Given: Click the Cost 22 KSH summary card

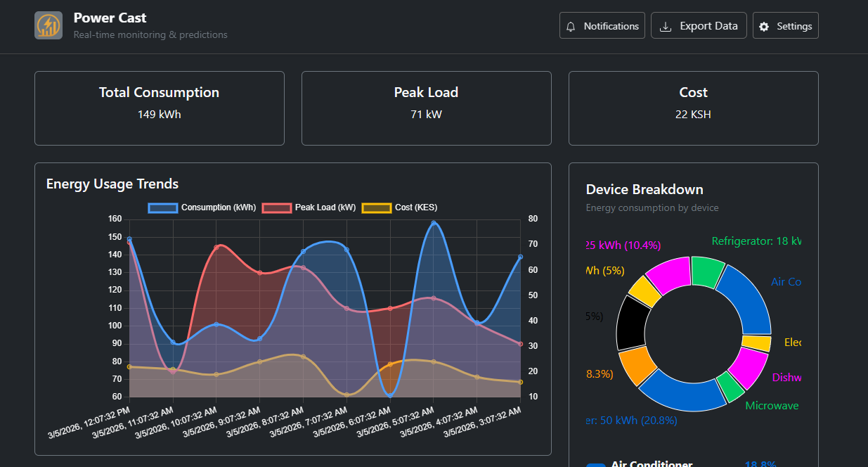Looking at the screenshot, I should click(693, 108).
